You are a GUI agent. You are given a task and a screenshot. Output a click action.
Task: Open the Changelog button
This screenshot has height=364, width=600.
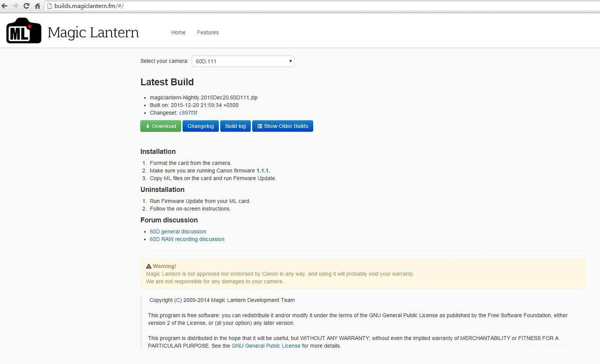click(200, 126)
